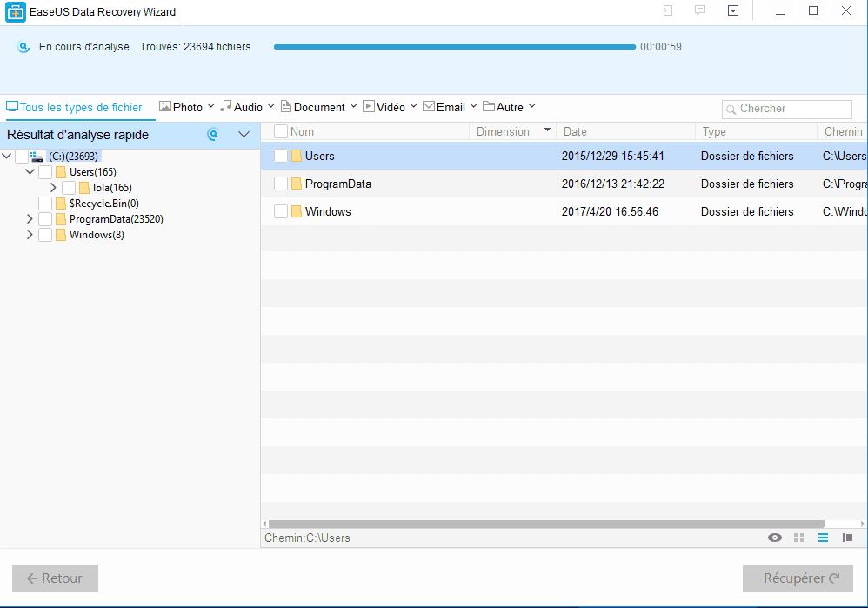Image resolution: width=868 pixels, height=608 pixels.
Task: Check the select-all checkbox next to Nom
Action: point(281,131)
